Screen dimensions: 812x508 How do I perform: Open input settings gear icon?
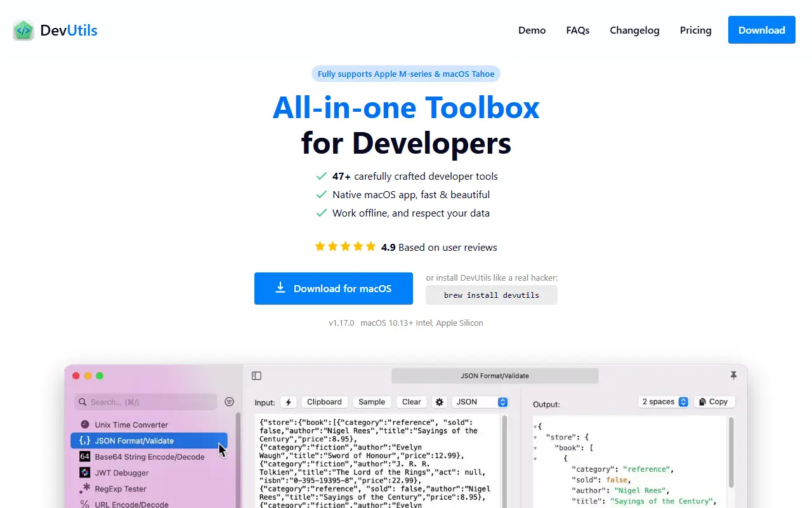coord(440,402)
